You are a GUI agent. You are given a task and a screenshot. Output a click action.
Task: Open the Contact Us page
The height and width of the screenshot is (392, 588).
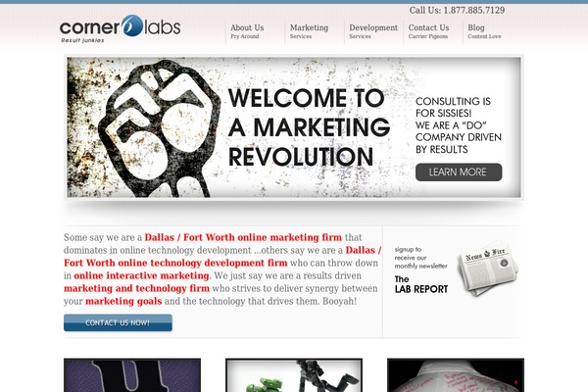tap(428, 31)
